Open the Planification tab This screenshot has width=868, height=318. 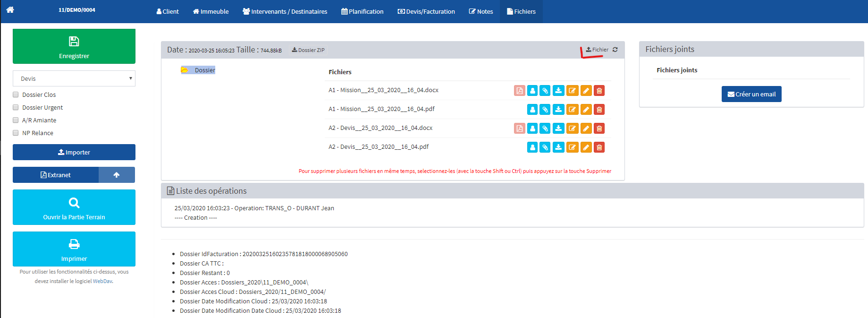click(362, 11)
